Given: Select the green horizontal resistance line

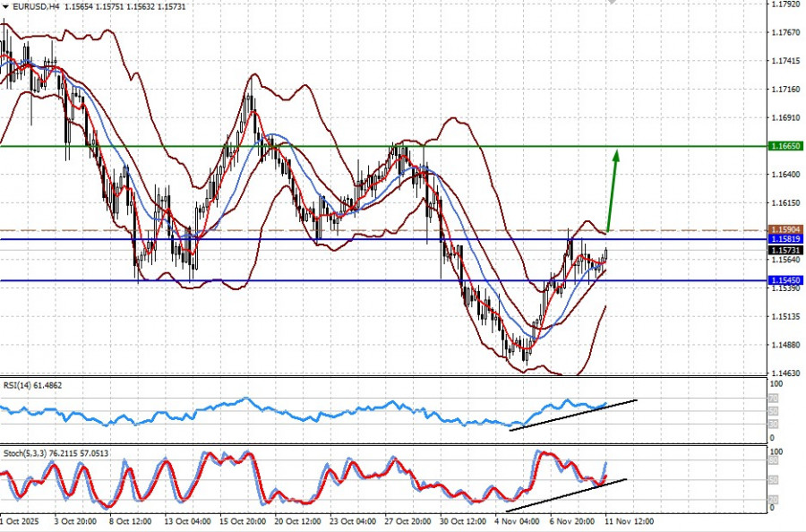Looking at the screenshot, I should click(383, 147).
